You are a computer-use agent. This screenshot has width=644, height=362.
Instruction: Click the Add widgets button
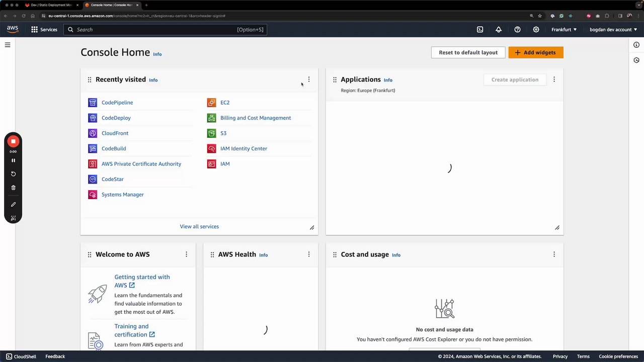point(536,52)
